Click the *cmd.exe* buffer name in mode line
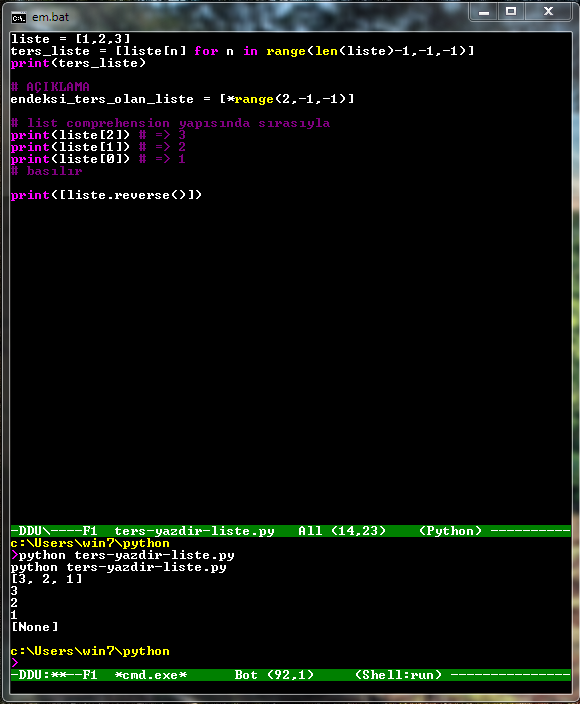The image size is (580, 704). click(151, 675)
